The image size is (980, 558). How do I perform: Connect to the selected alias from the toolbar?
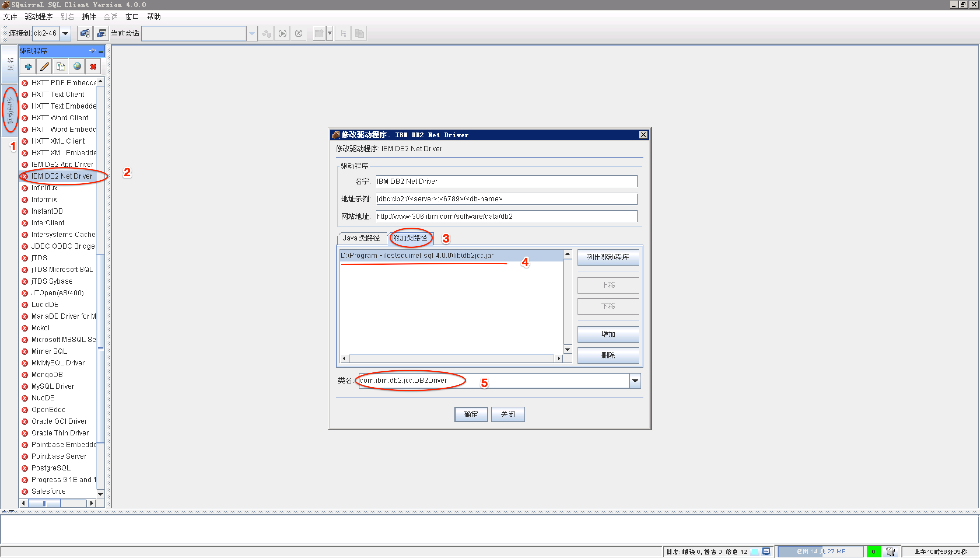[x=85, y=33]
